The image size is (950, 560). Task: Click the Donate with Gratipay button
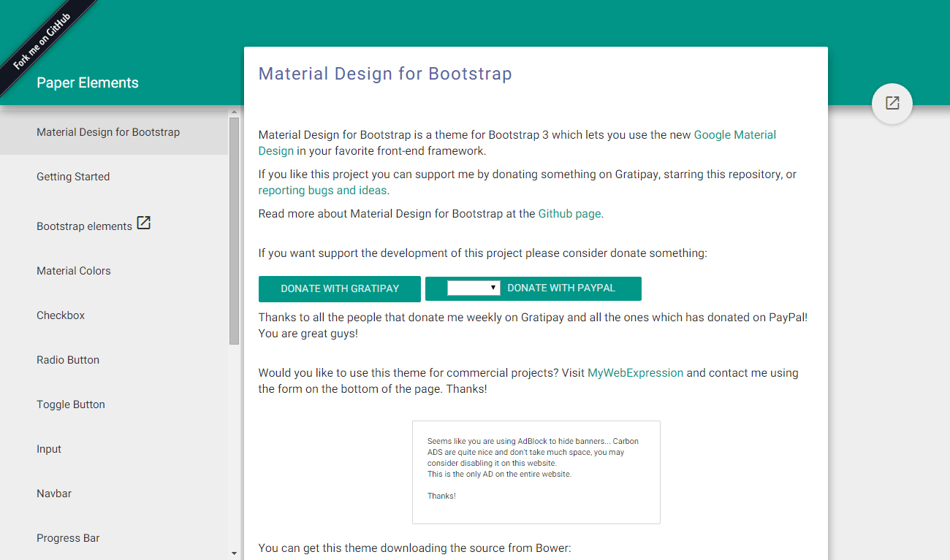click(x=340, y=288)
